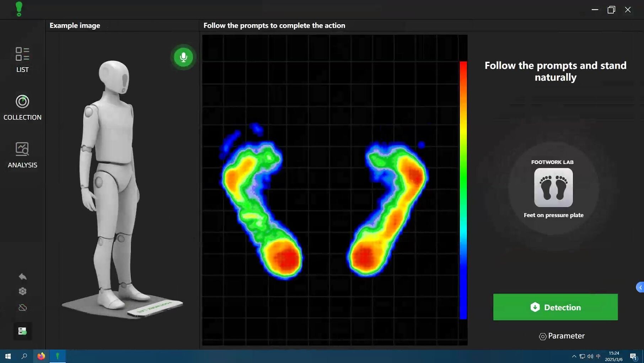Image resolution: width=644 pixels, height=363 pixels.
Task: Open the LIST section in sidebar
Action: [x=22, y=60]
